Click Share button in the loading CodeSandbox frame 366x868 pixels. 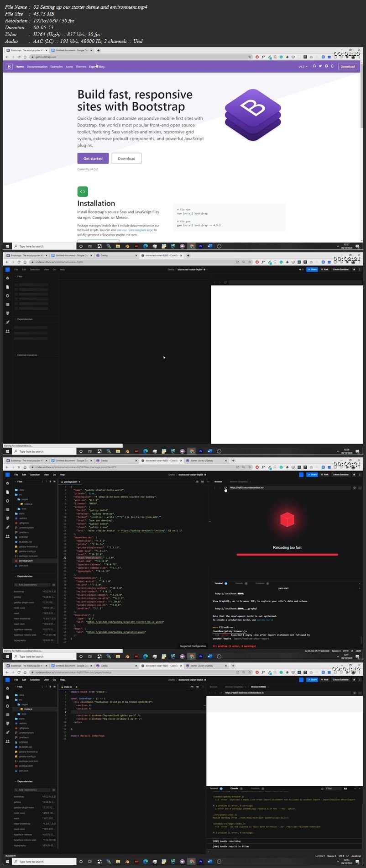(313, 270)
